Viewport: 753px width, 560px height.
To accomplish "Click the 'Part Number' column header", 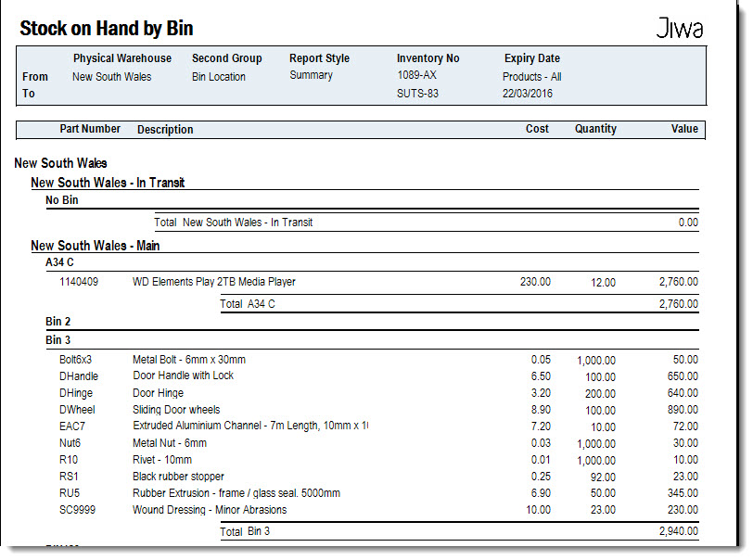I will pos(90,129).
